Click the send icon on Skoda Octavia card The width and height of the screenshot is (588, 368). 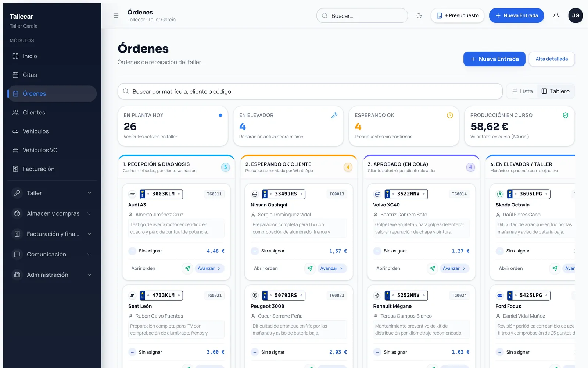555,268
